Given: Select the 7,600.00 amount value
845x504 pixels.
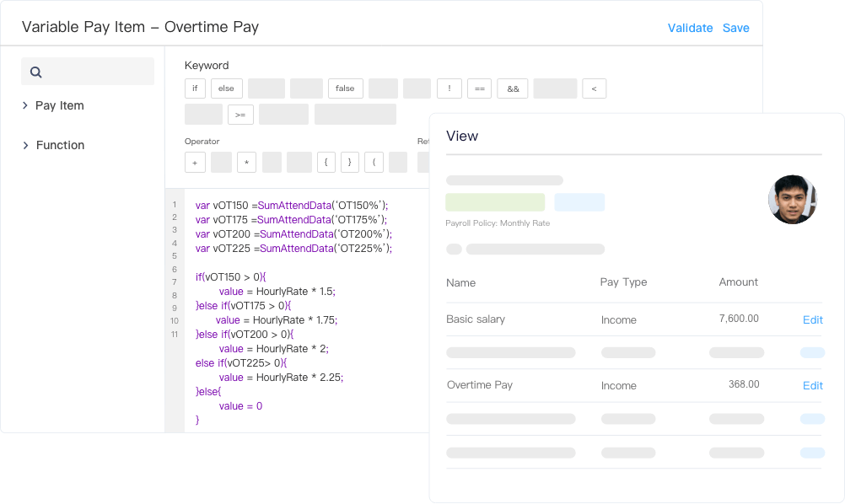Looking at the screenshot, I should pyautogui.click(x=739, y=319).
